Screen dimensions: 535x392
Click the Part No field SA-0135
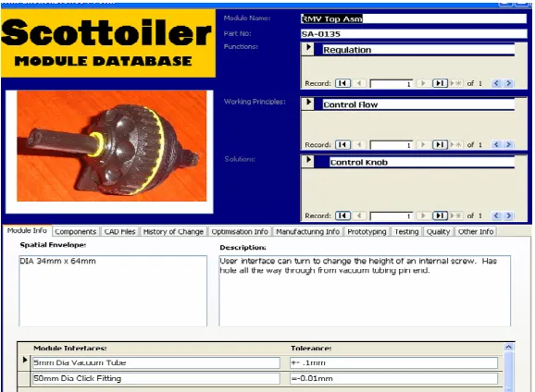click(414, 34)
